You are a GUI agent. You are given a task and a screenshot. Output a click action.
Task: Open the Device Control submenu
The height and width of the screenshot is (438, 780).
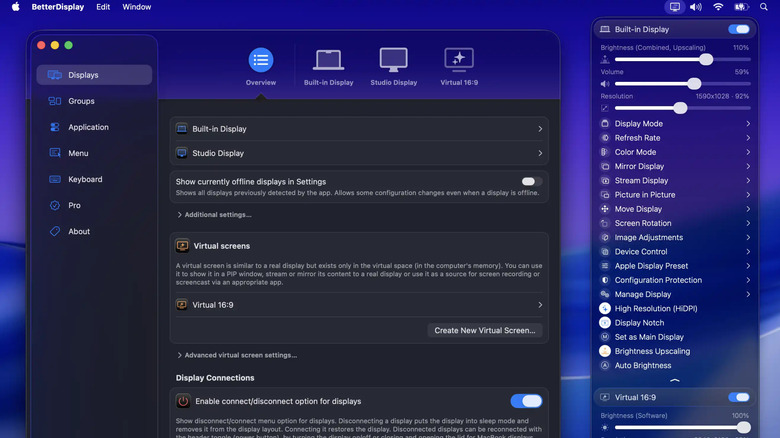click(675, 252)
